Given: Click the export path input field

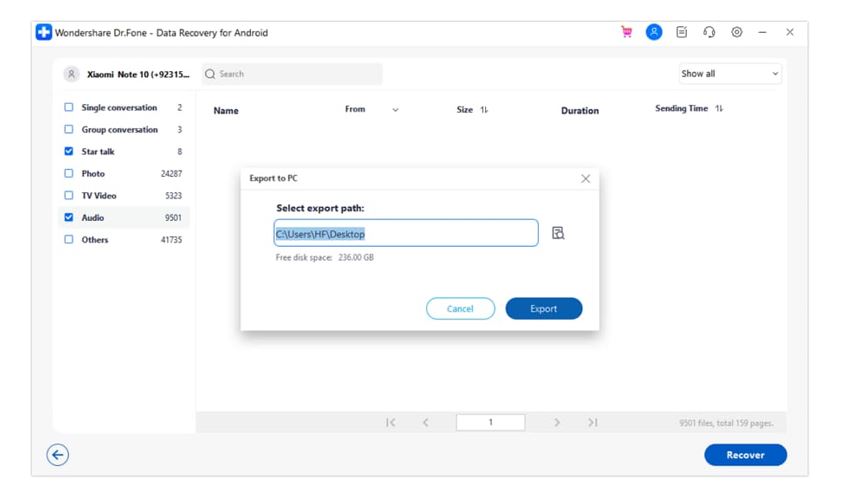Looking at the screenshot, I should tap(406, 233).
